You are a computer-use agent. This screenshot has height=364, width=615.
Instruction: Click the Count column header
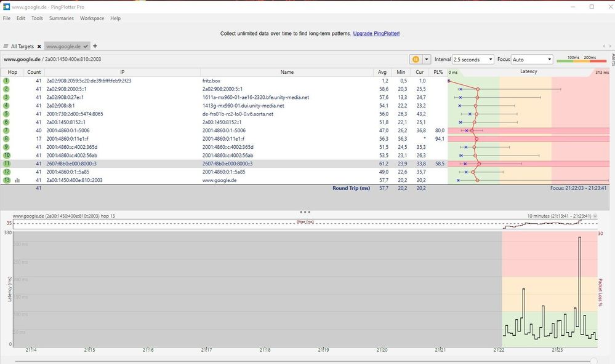click(34, 72)
